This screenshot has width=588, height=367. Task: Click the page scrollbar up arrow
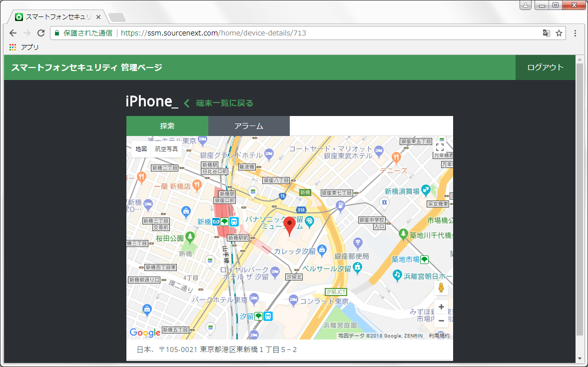point(580,59)
